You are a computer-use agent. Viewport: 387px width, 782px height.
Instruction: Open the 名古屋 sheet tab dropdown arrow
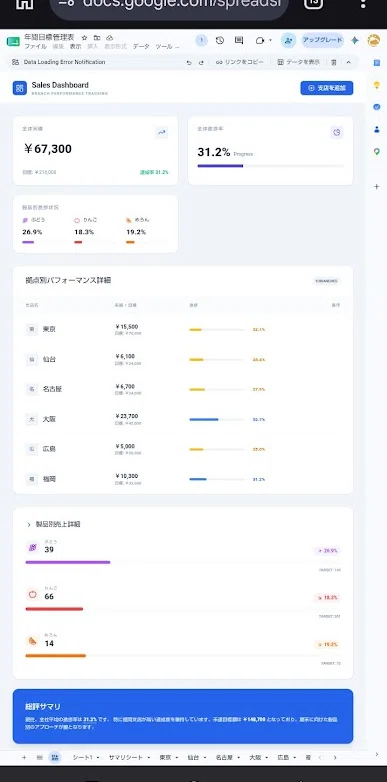pos(239,758)
